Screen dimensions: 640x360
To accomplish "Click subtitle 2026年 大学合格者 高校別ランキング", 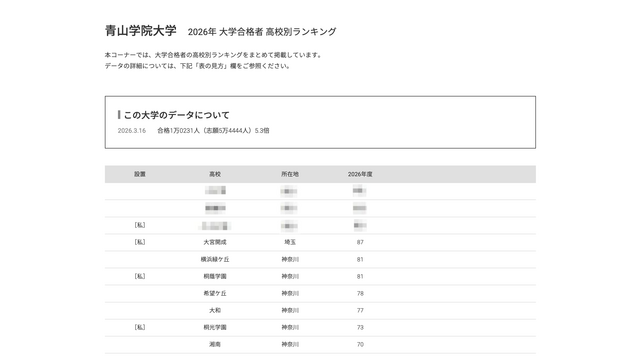I will tap(262, 32).
